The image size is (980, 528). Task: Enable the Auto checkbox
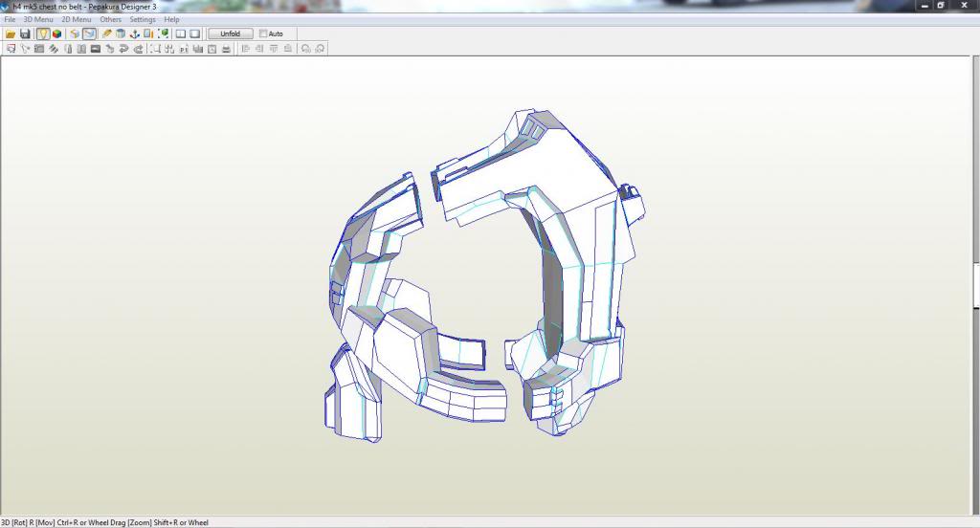click(263, 33)
